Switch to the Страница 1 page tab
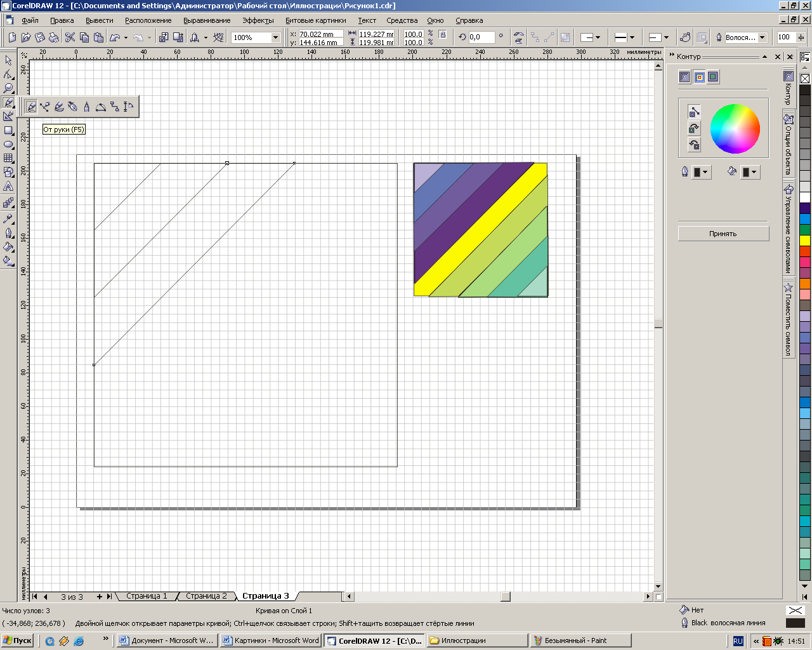Image resolution: width=812 pixels, height=650 pixels. (147, 596)
